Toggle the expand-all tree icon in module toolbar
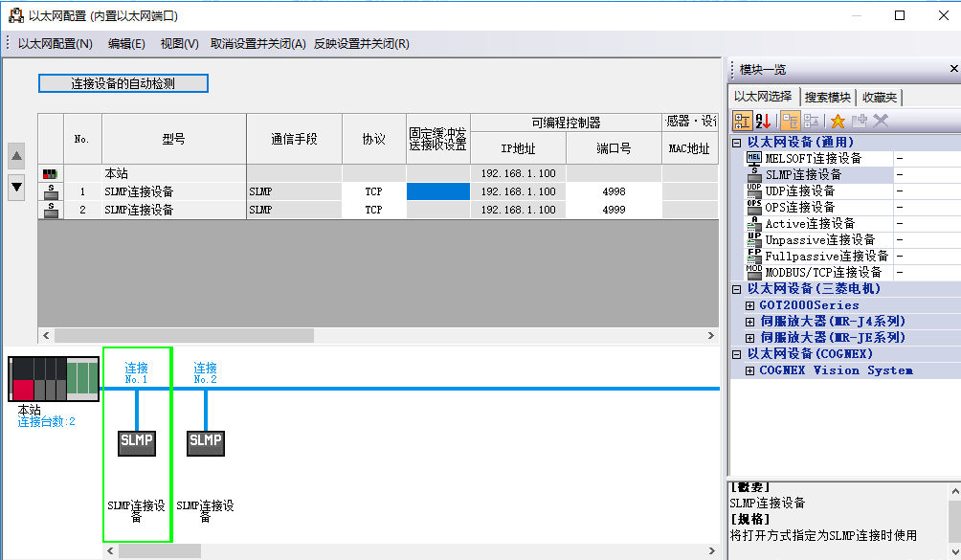The height and width of the screenshot is (560, 961). click(x=790, y=121)
